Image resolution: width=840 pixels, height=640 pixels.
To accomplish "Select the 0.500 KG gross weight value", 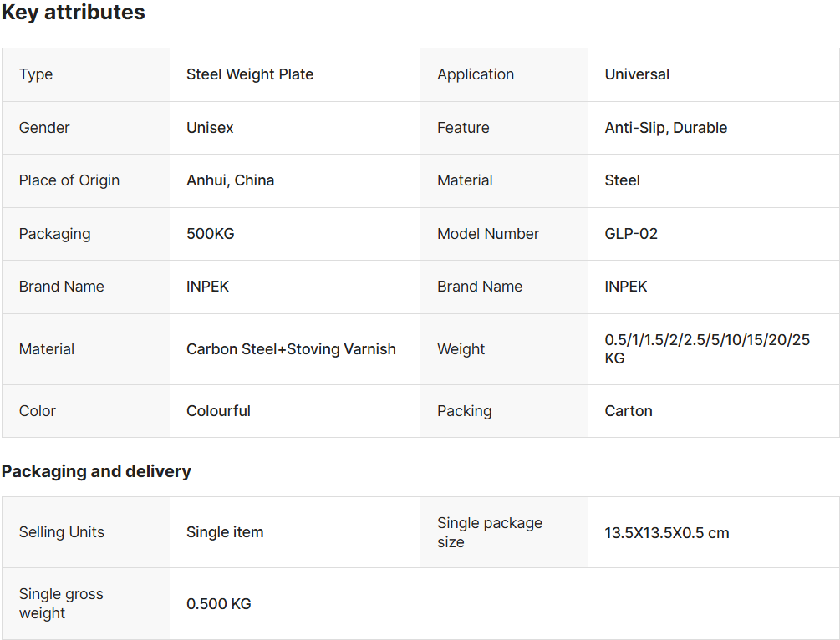I will [x=219, y=604].
